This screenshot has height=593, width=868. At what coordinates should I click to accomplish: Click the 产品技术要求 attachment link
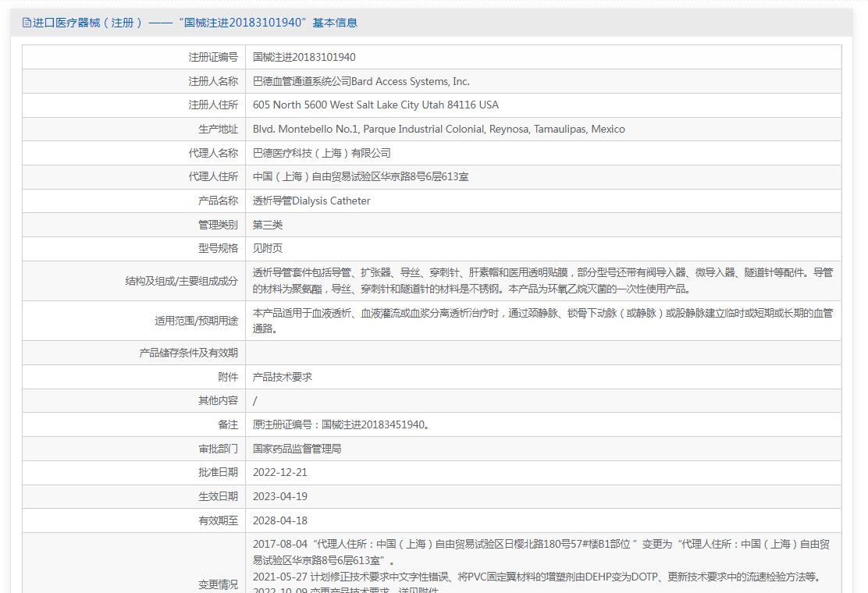283,377
